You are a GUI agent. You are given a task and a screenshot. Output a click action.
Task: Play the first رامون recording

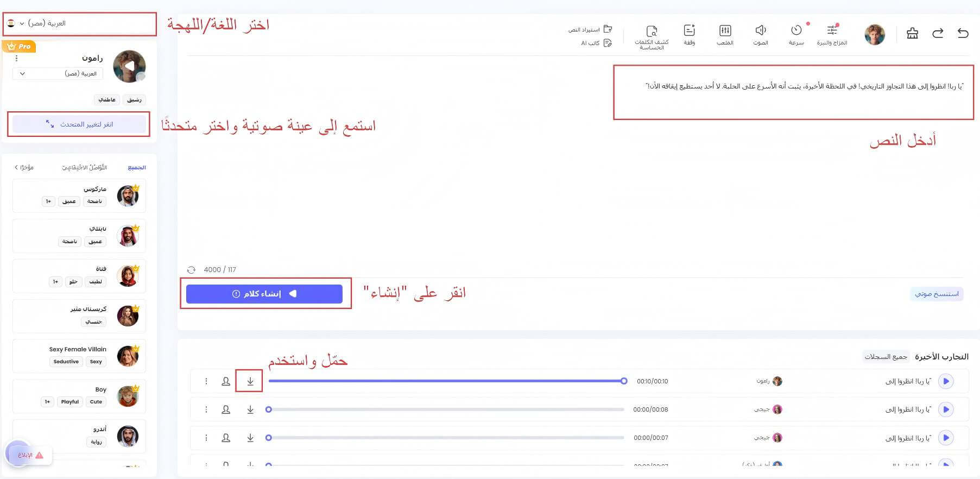click(x=946, y=381)
